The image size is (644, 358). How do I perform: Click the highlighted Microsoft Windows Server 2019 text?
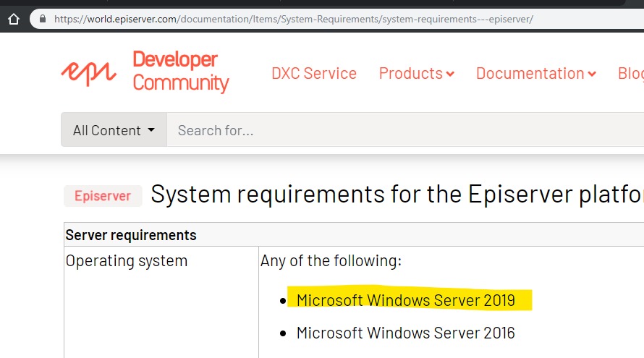click(406, 299)
